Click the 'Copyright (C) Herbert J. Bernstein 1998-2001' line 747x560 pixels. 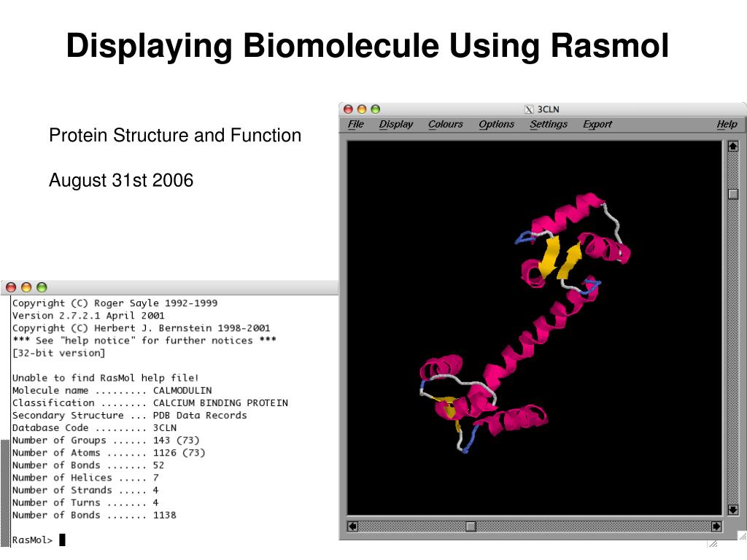click(x=141, y=328)
